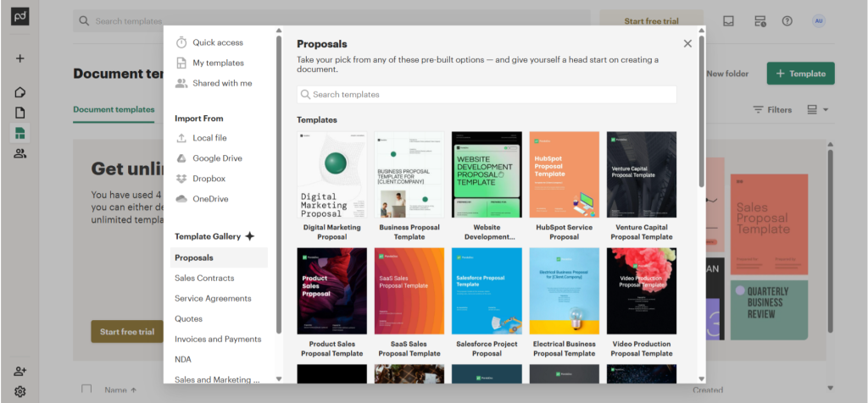This screenshot has height=403, width=868.
Task: Select Sales Contracts in Template Gallery
Action: tap(204, 278)
